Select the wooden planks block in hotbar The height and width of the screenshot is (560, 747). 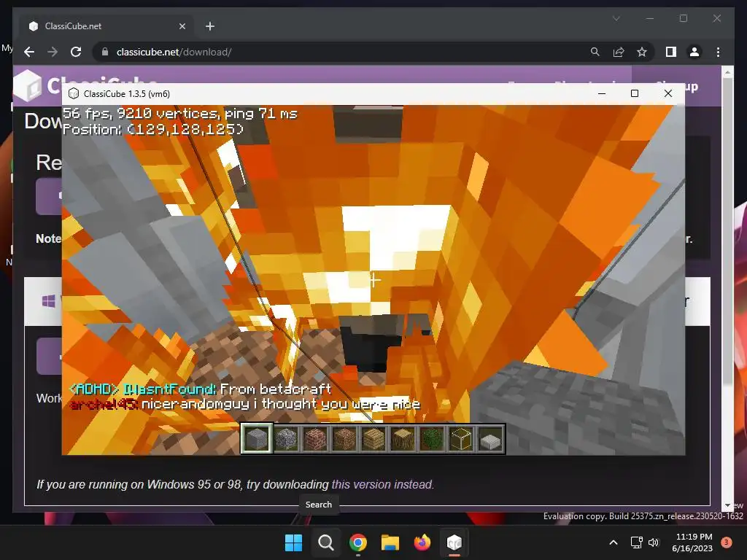pyautogui.click(x=373, y=438)
